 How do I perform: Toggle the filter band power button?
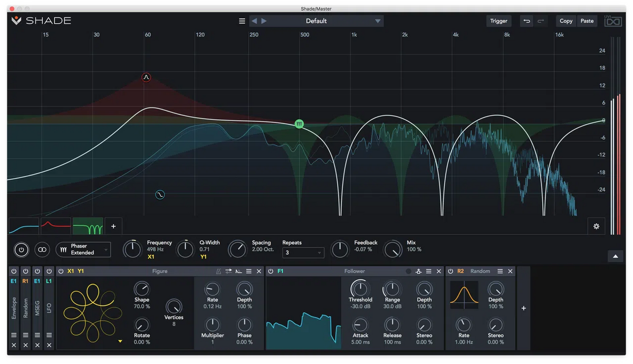21,250
